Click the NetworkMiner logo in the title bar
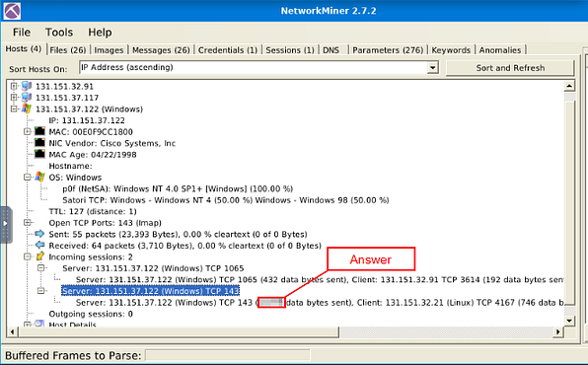Screen dimensions: 588x365 [12, 11]
